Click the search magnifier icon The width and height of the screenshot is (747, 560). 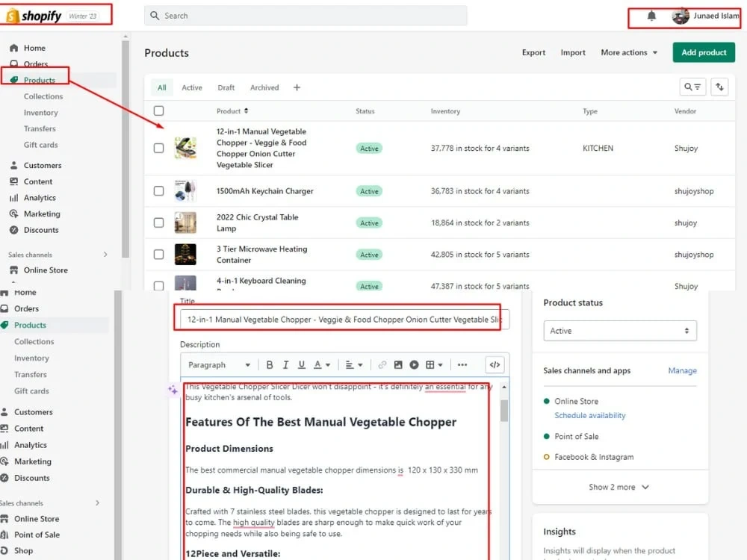coord(155,16)
